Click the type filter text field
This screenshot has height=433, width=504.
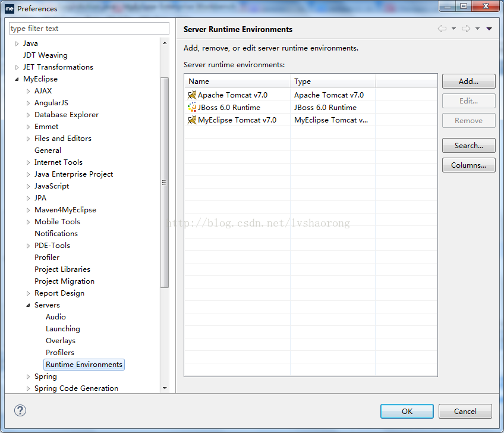(89, 29)
